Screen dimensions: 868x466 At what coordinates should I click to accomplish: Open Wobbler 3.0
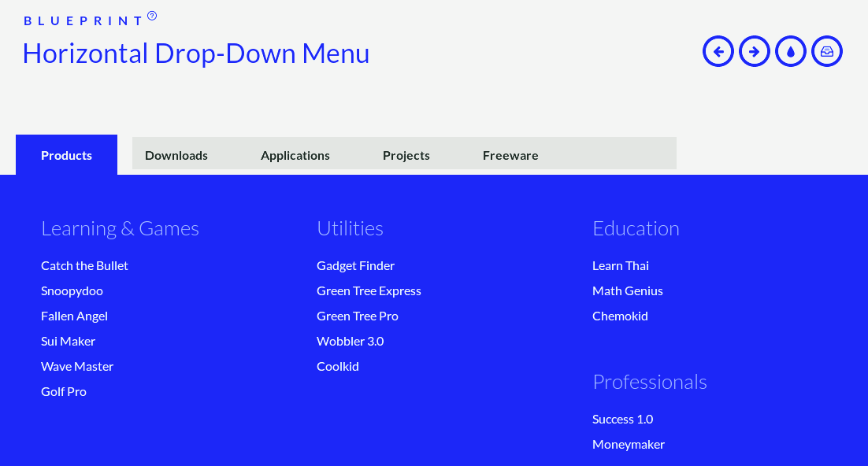pos(350,342)
